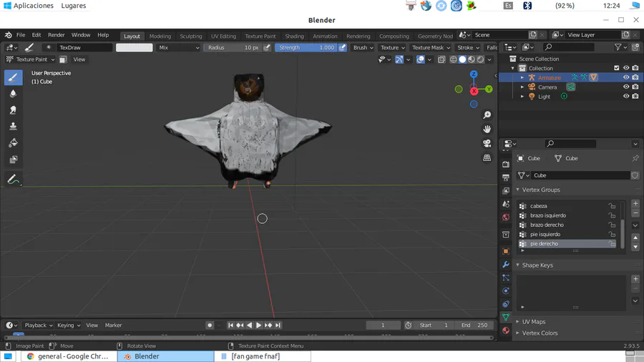Select the Draw brush tool
The height and width of the screenshot is (362, 644).
[x=13, y=77]
